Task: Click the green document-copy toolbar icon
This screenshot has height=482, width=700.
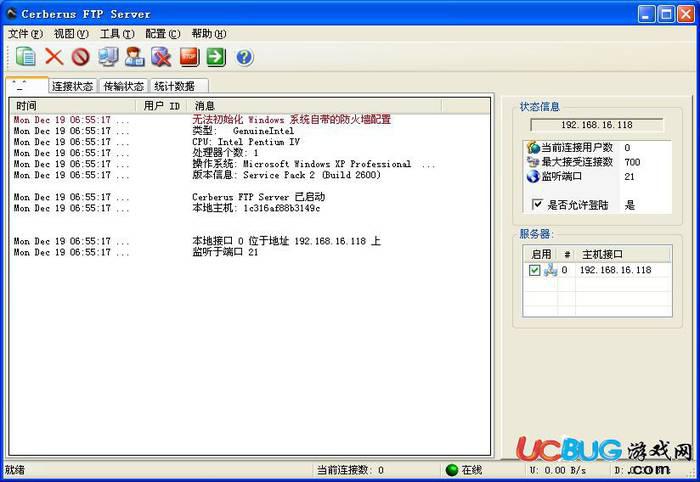Action: [x=25, y=57]
